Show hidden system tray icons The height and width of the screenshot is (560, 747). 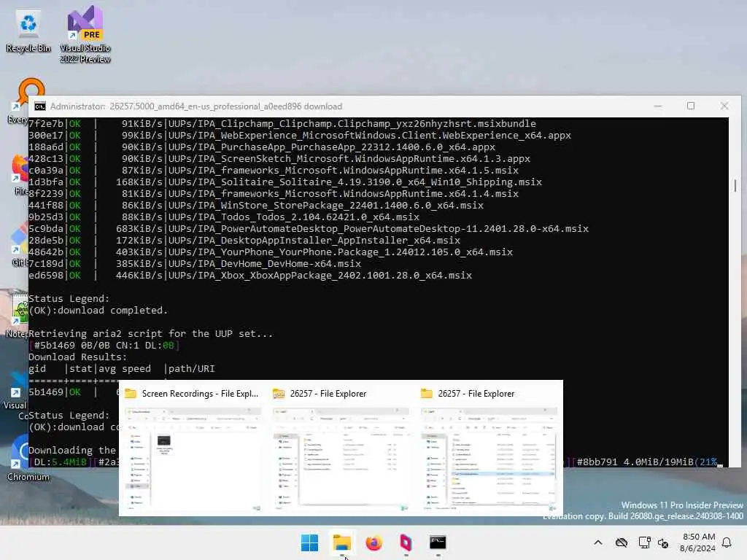(x=598, y=542)
